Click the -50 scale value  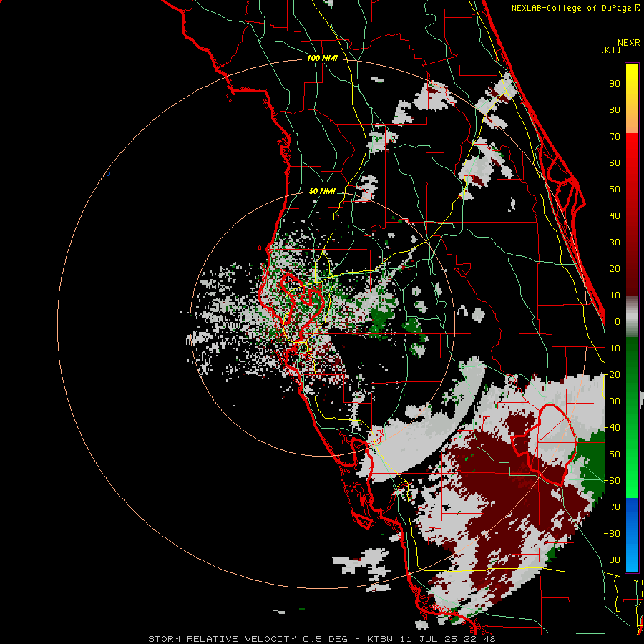612,454
